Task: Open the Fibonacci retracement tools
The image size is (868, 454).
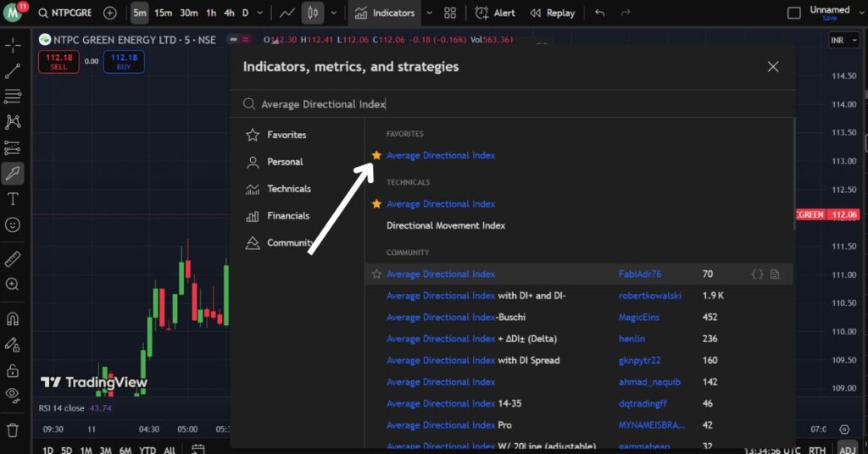Action: [x=13, y=96]
